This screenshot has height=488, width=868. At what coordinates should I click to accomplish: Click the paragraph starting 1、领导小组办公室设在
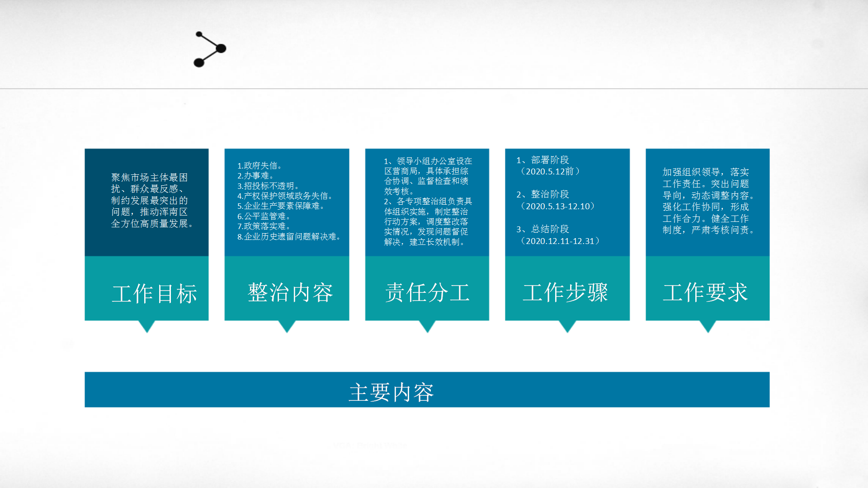click(428, 176)
